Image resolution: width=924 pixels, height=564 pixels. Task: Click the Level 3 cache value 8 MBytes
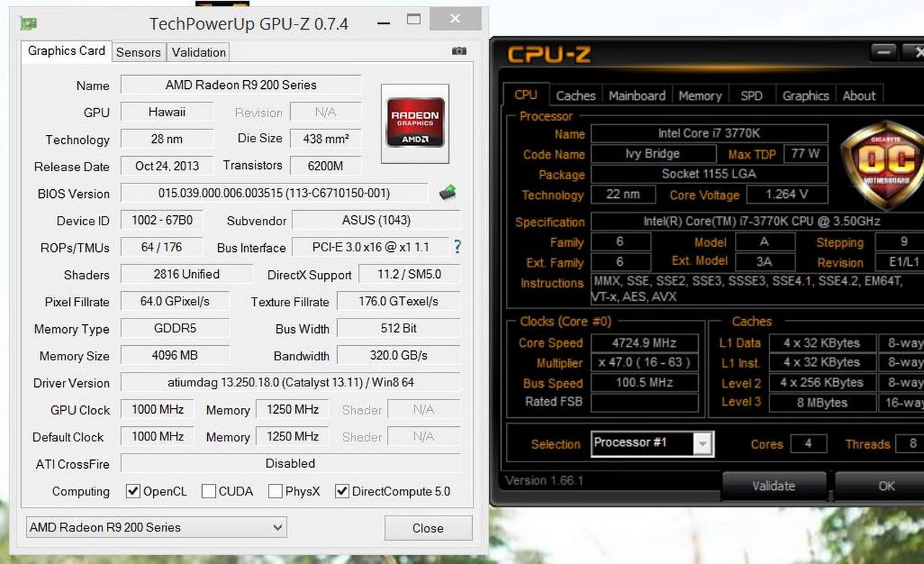pos(823,403)
